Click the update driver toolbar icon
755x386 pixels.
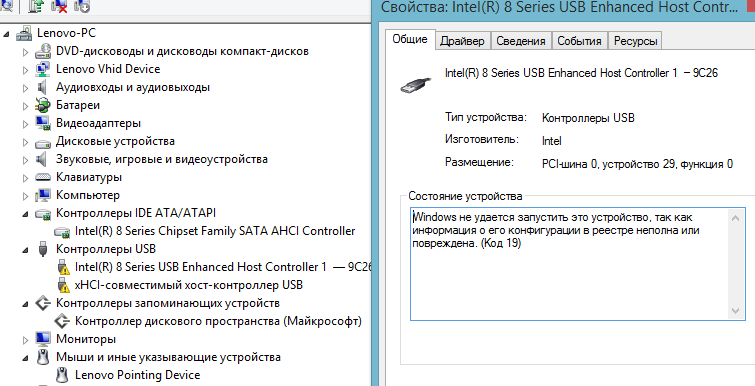(x=36, y=6)
